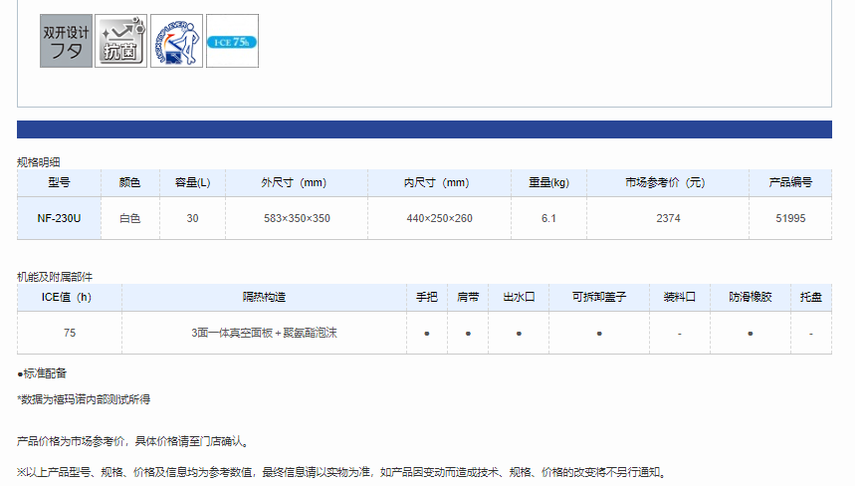Click the 产品编号 header
This screenshot has width=868, height=486.
pyautogui.click(x=790, y=182)
